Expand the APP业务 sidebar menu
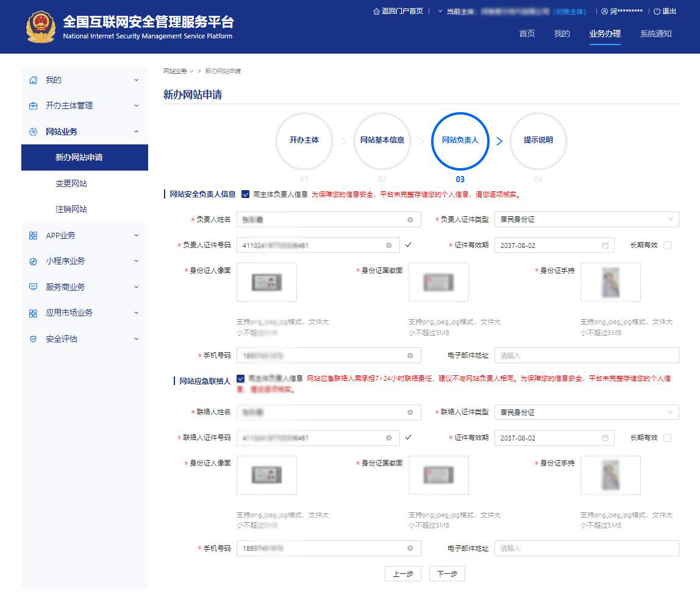 click(x=84, y=235)
